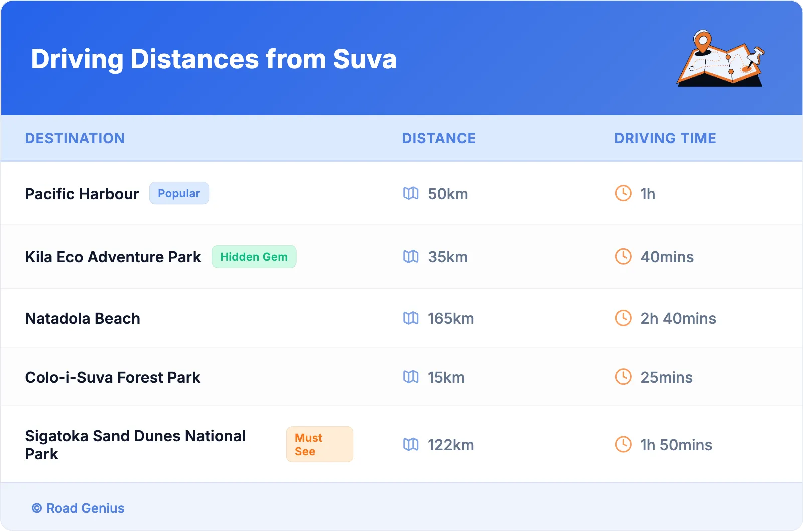Click the 165km distance value
This screenshot has height=532, width=804.
point(451,319)
